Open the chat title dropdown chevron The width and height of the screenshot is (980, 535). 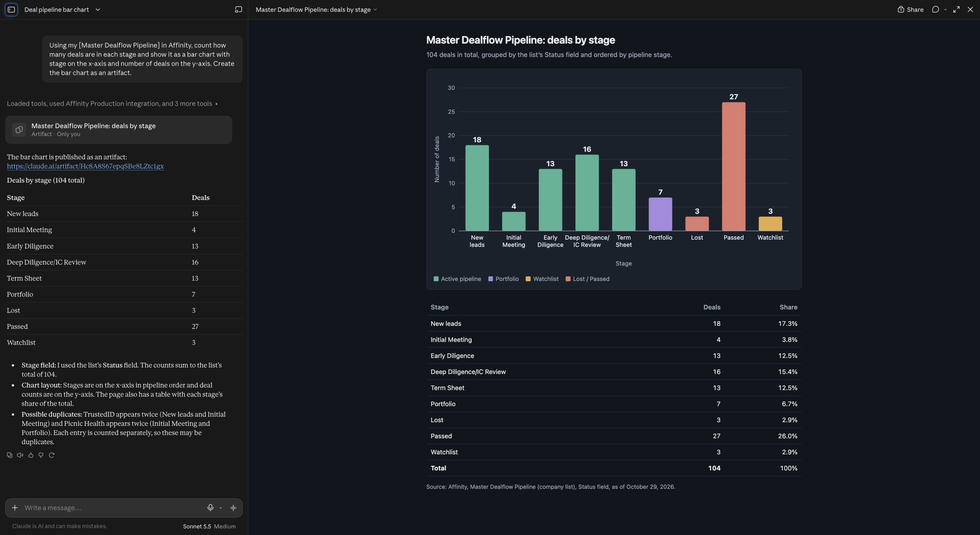coord(98,10)
